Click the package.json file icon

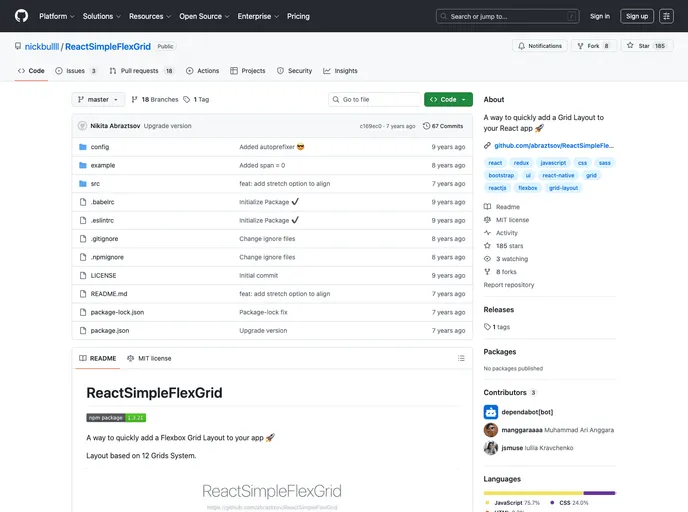[x=82, y=331]
